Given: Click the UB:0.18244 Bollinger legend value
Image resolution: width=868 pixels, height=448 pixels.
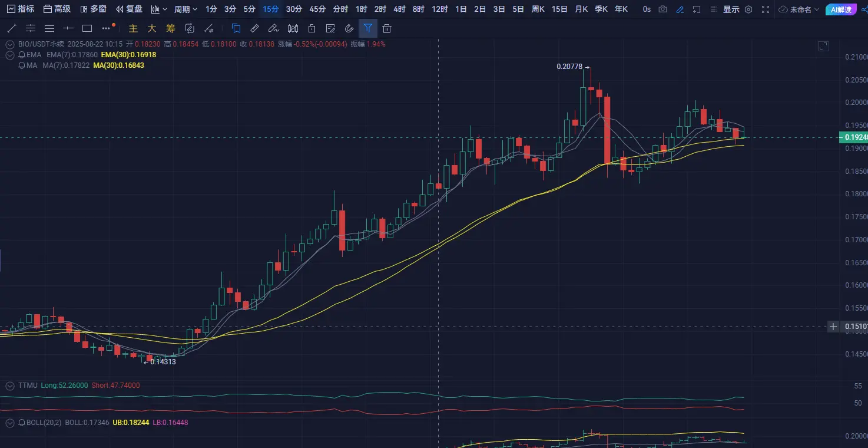Looking at the screenshot, I should click(131, 423).
